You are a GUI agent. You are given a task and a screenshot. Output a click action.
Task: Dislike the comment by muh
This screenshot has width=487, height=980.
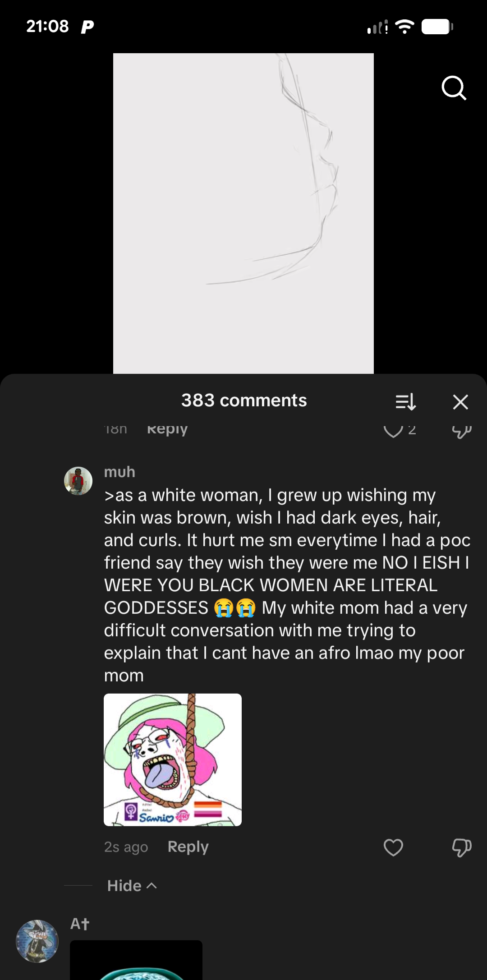click(461, 847)
